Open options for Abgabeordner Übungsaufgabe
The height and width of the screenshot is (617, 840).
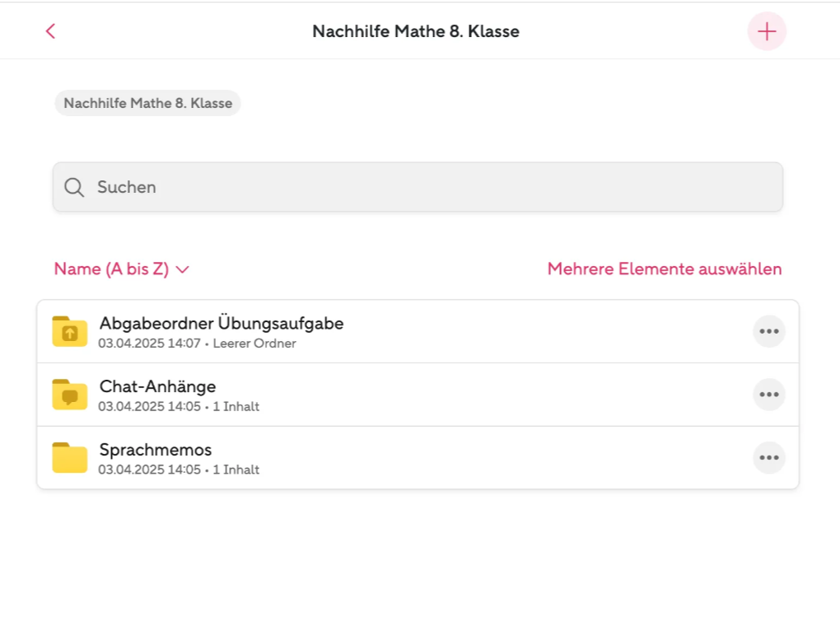768,331
